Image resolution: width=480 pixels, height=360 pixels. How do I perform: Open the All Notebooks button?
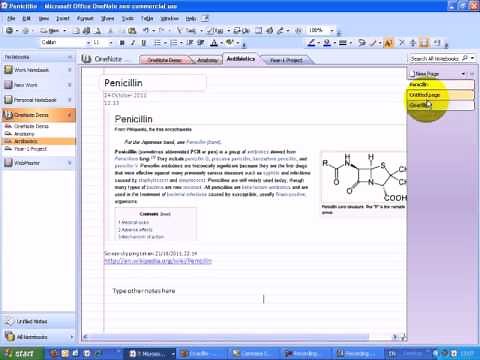coord(37,337)
